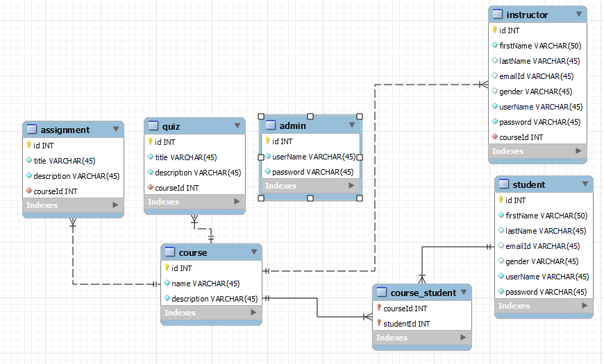Click the instructor table icon

point(498,15)
